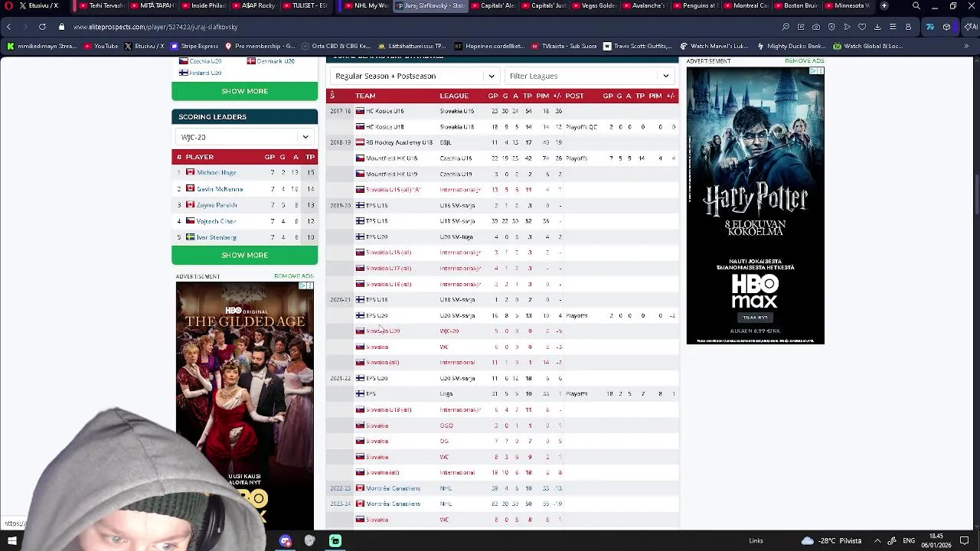This screenshot has height=551, width=980.
Task: Open the Denmark U20 team link
Action: (x=276, y=61)
